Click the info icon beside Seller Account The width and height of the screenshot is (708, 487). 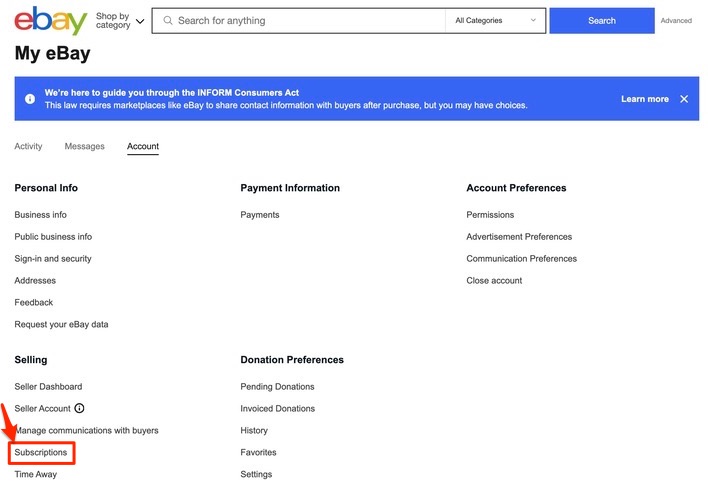80,408
